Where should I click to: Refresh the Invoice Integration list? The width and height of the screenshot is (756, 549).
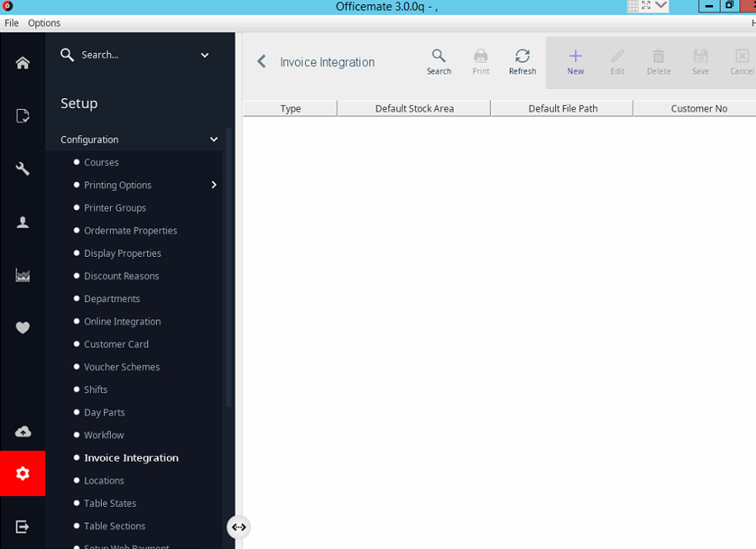pyautogui.click(x=522, y=60)
